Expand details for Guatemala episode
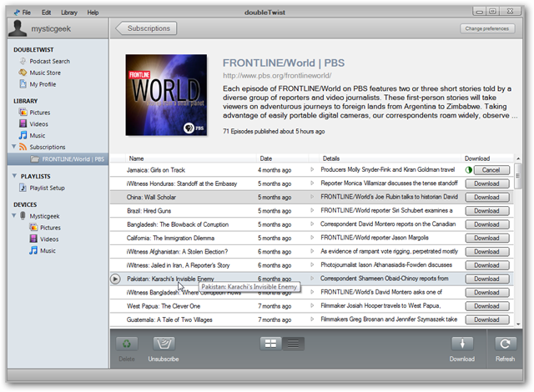 tap(312, 319)
